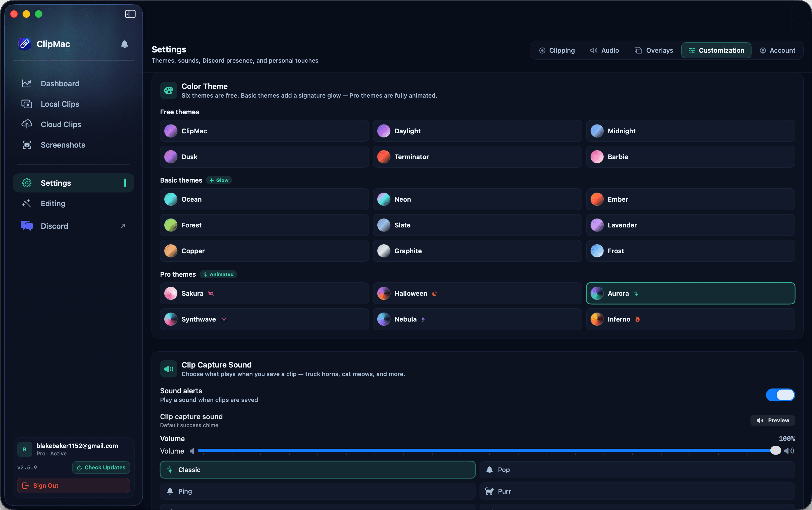Apply the Graphite theme
Screen dimensions: 812x510
[x=477, y=251]
